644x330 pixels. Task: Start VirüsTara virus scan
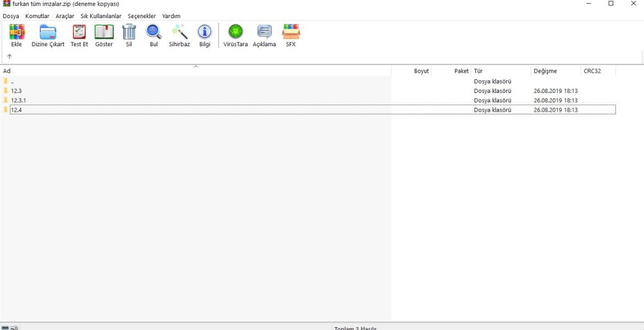(235, 35)
